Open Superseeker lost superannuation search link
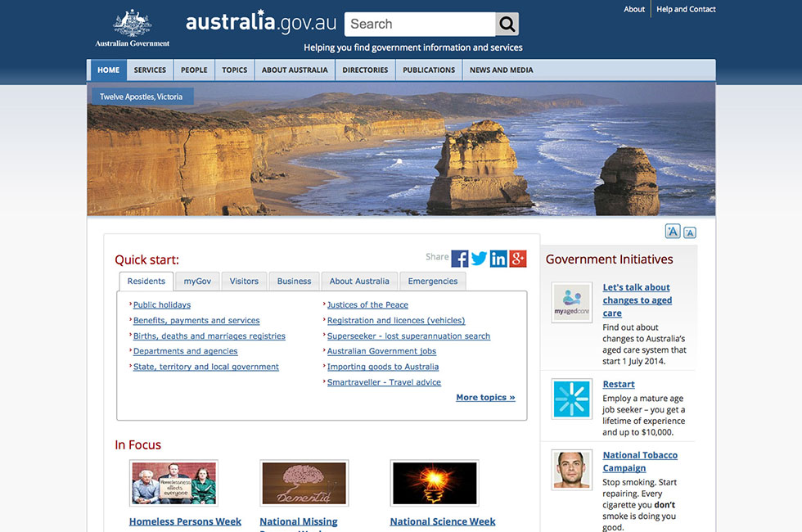This screenshot has height=532, width=802. [x=408, y=336]
